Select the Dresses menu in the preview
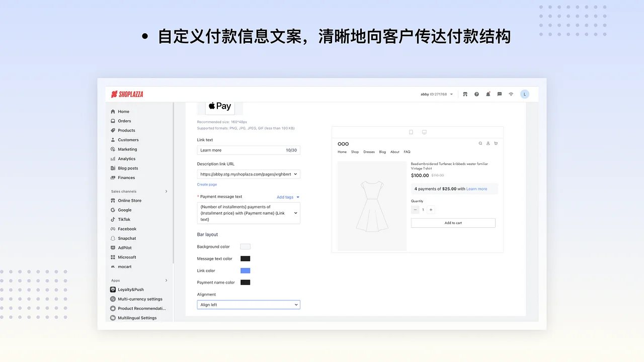The width and height of the screenshot is (644, 362). point(369,151)
